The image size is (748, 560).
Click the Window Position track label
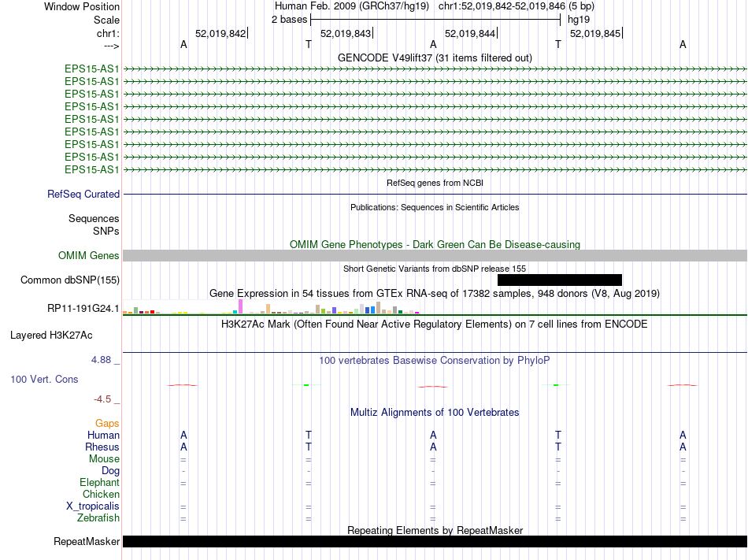82,6
